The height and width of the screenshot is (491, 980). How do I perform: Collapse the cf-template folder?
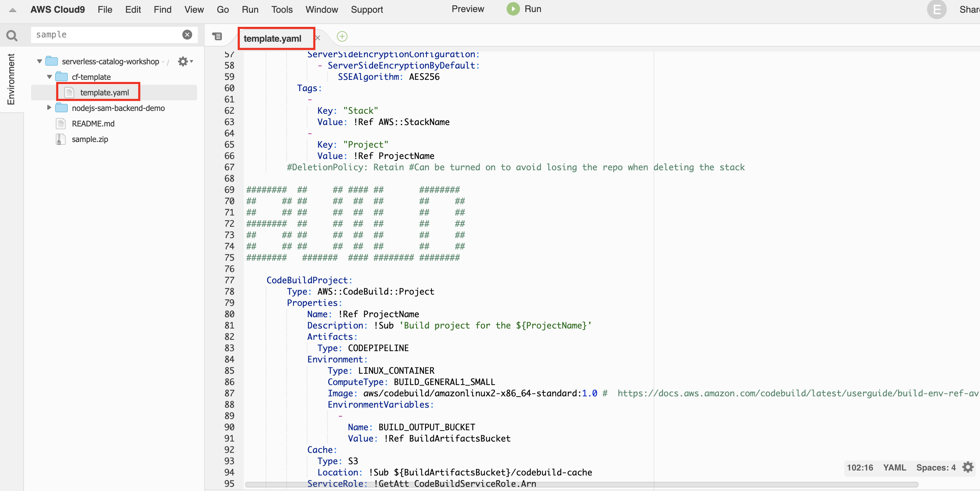click(x=49, y=76)
